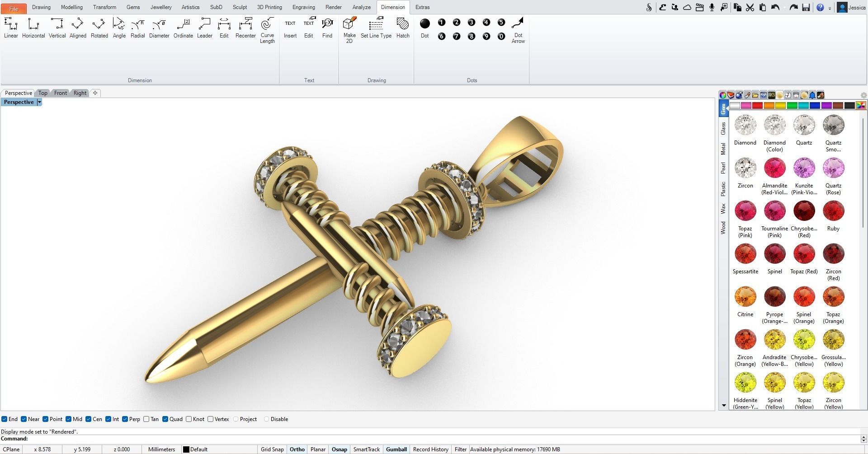Image resolution: width=868 pixels, height=454 pixels.
Task: Enable the Vertex osnap checkbox
Action: click(210, 419)
